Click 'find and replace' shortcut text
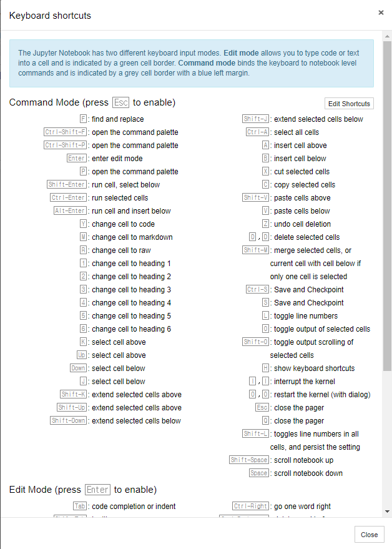Image resolution: width=392 pixels, height=549 pixels. [x=117, y=119]
